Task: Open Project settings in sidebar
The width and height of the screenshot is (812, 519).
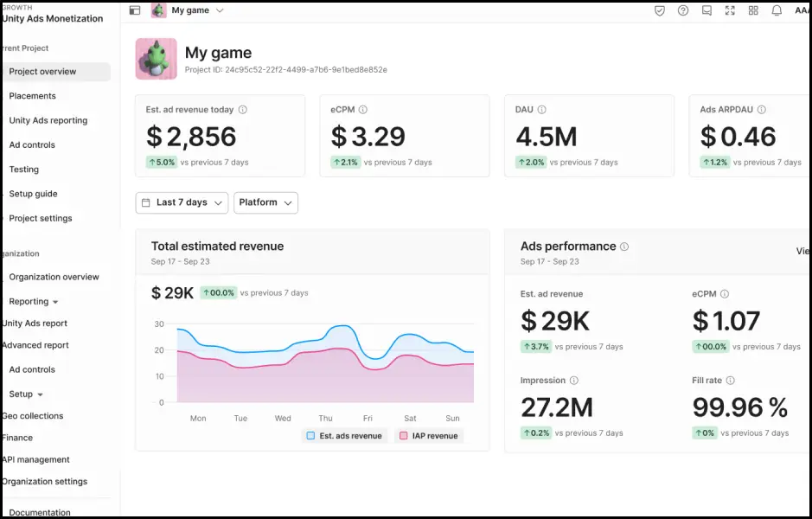Action: click(x=41, y=218)
